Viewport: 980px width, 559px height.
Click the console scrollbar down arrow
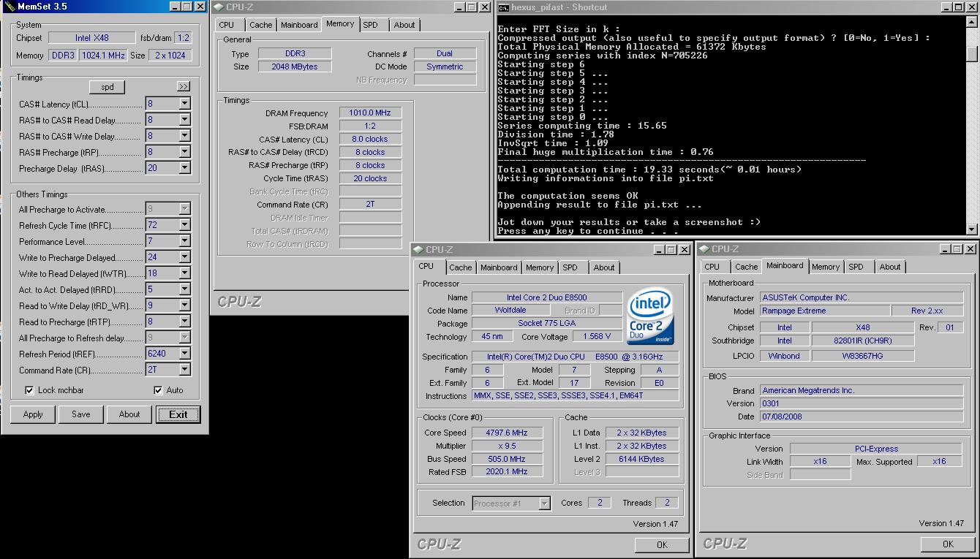pyautogui.click(x=971, y=228)
